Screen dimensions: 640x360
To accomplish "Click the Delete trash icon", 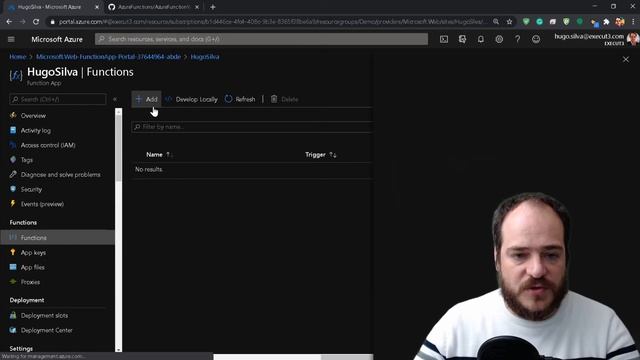I will [x=274, y=99].
